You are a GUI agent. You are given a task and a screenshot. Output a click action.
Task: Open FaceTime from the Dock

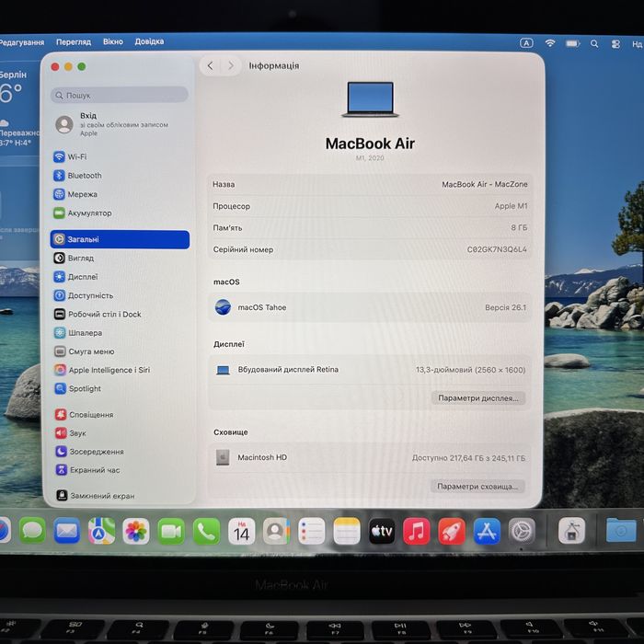[171, 531]
